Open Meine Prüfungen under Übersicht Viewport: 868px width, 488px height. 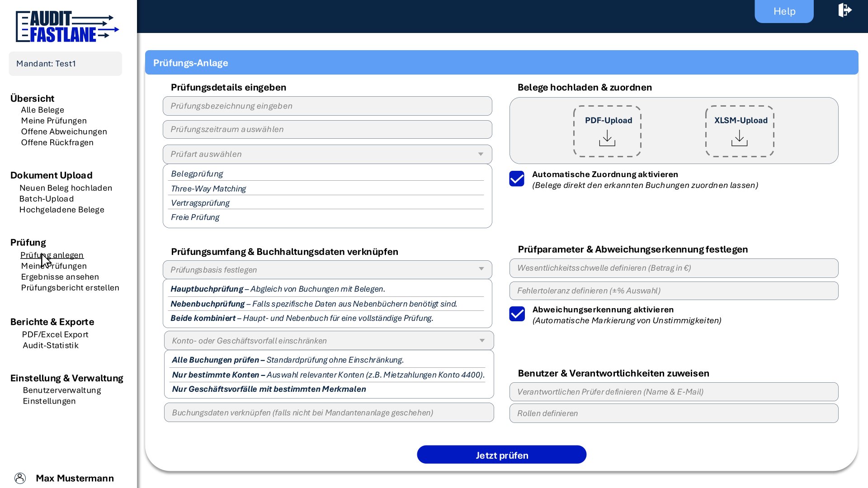pos(54,121)
